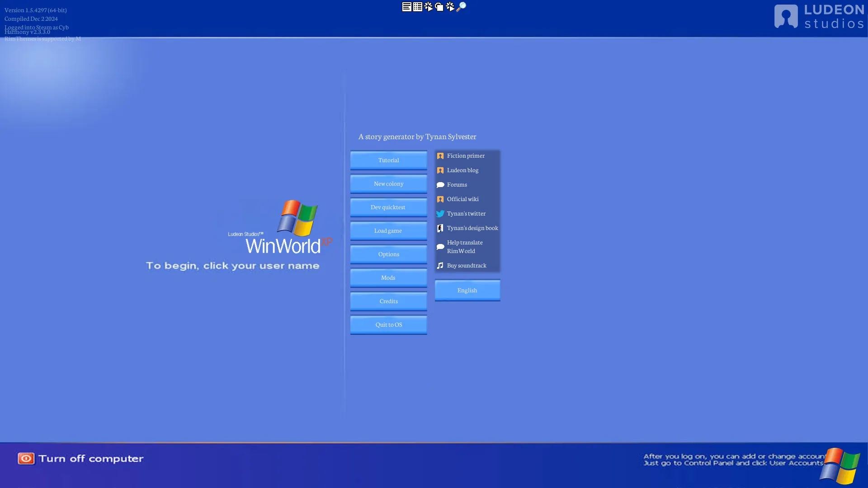Open the tweak values list icon
Image resolution: width=868 pixels, height=488 pixels.
click(418, 7)
